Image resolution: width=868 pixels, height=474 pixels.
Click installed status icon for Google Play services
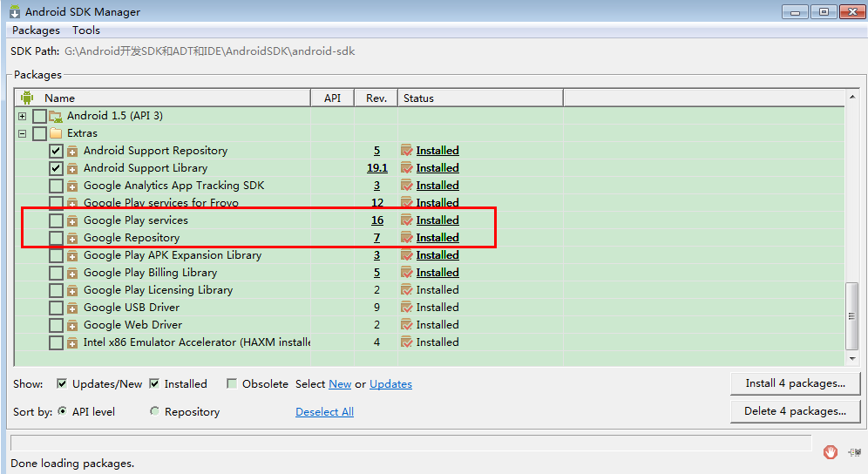coord(407,220)
